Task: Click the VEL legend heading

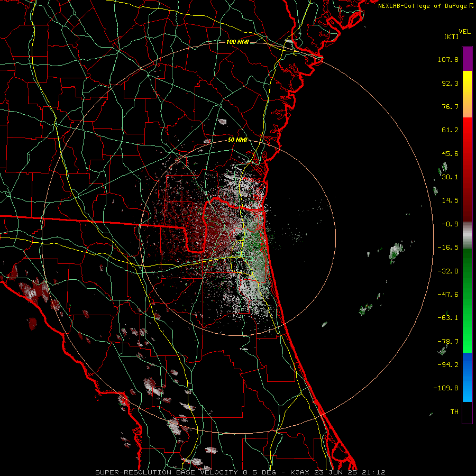Action: click(465, 32)
